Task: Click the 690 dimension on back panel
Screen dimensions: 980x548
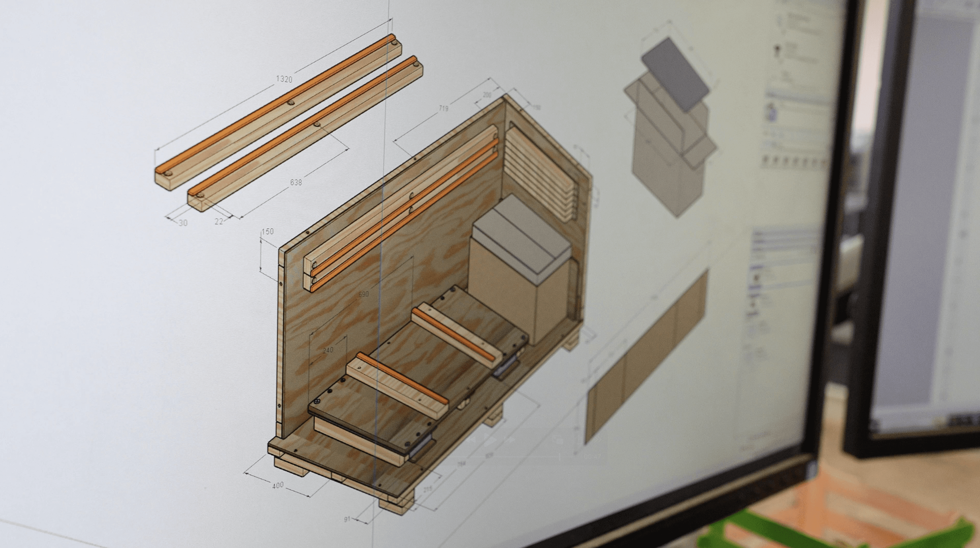Action: (363, 294)
